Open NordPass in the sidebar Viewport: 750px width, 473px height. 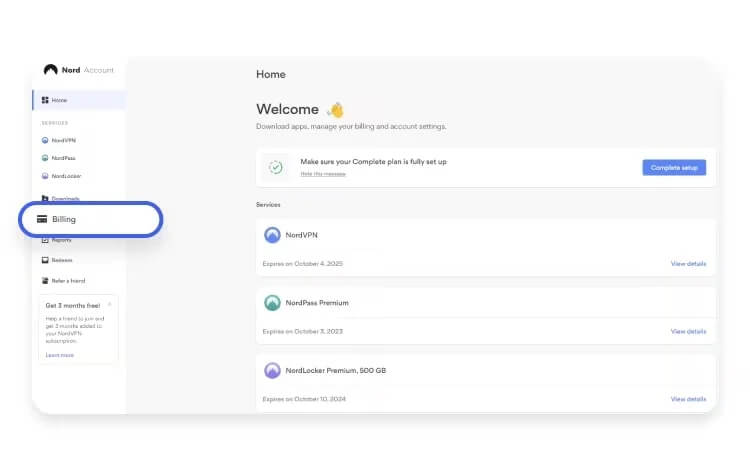click(x=64, y=158)
